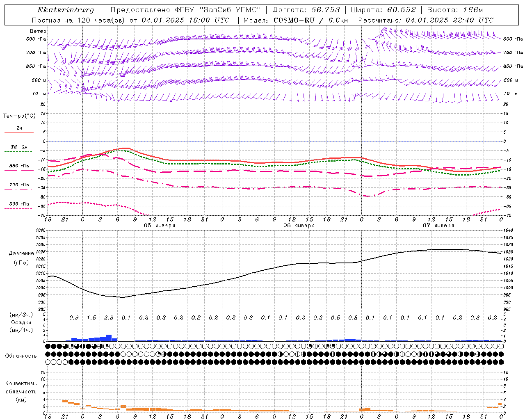This screenshot has width=525, height=420.
Task: Select the 'Высота: 166м' elevation text
Action: click(x=455, y=10)
